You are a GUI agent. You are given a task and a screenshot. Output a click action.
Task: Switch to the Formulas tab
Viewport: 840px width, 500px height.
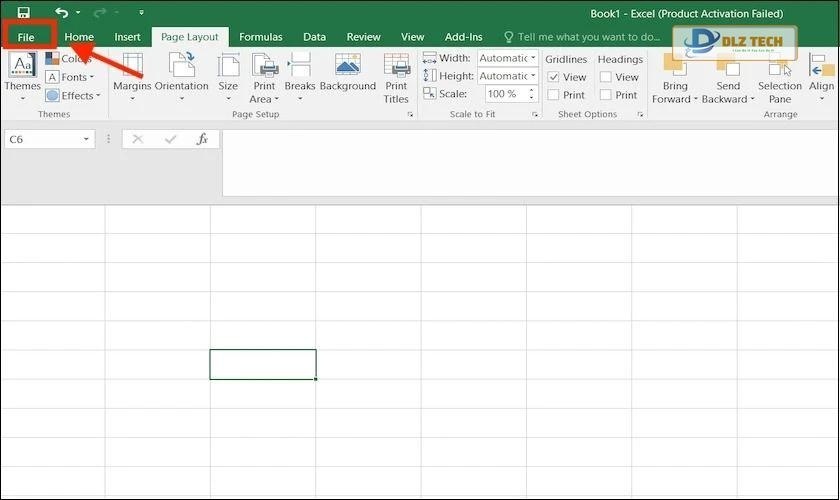pos(260,37)
